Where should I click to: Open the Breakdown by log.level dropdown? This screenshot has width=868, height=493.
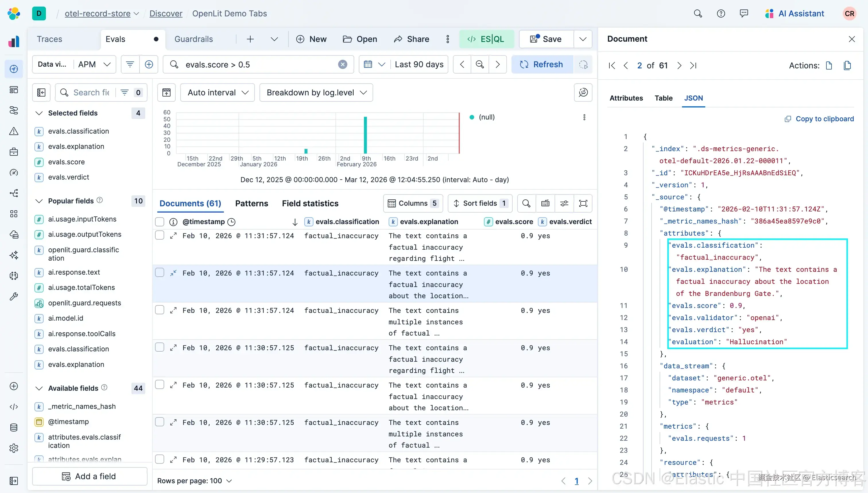click(316, 93)
